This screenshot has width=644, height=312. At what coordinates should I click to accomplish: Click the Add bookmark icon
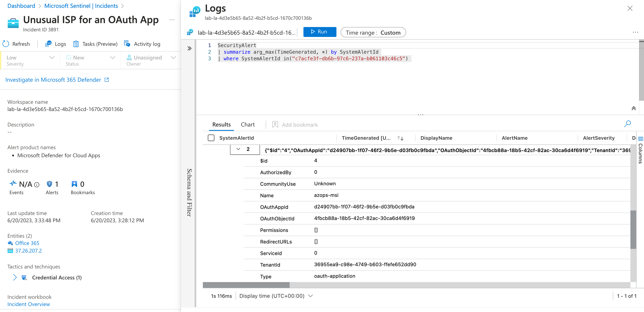tap(275, 124)
